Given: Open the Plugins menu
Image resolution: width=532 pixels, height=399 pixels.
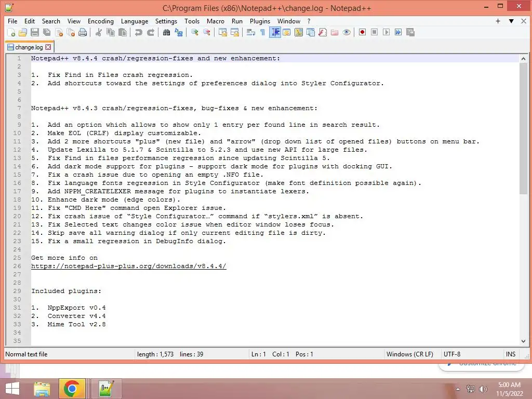Looking at the screenshot, I should click(260, 21).
